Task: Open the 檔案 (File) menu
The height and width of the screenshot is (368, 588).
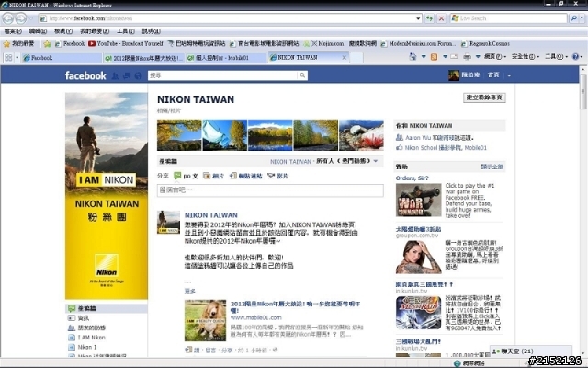Action: [x=13, y=31]
